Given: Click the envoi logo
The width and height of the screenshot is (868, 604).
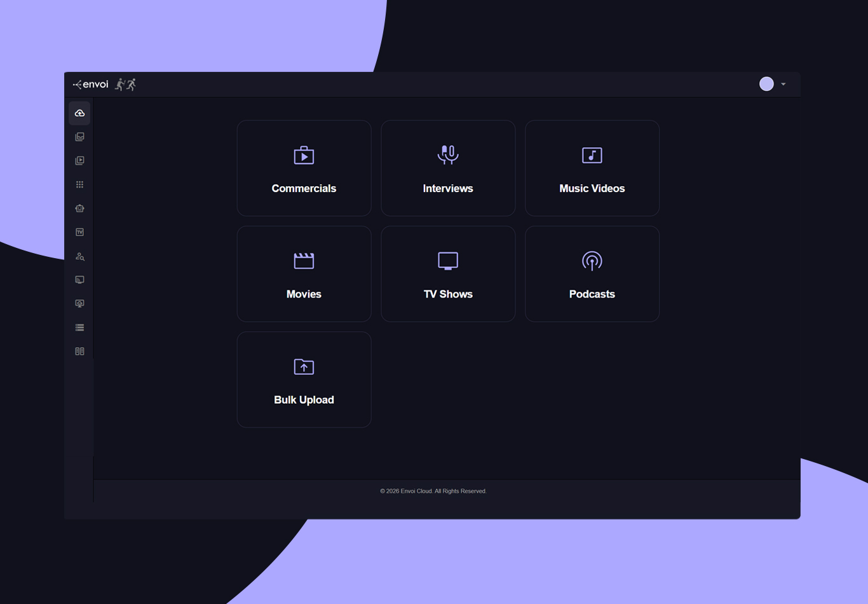Looking at the screenshot, I should 91,84.
